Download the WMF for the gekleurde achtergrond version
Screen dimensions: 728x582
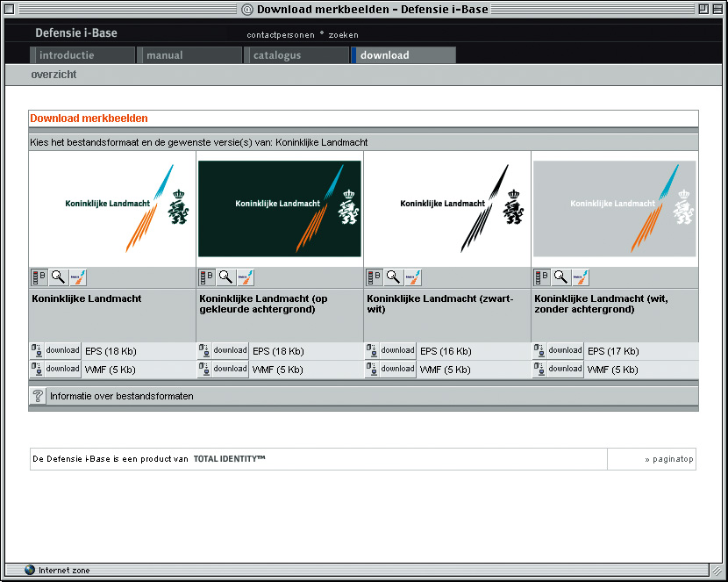pos(231,370)
